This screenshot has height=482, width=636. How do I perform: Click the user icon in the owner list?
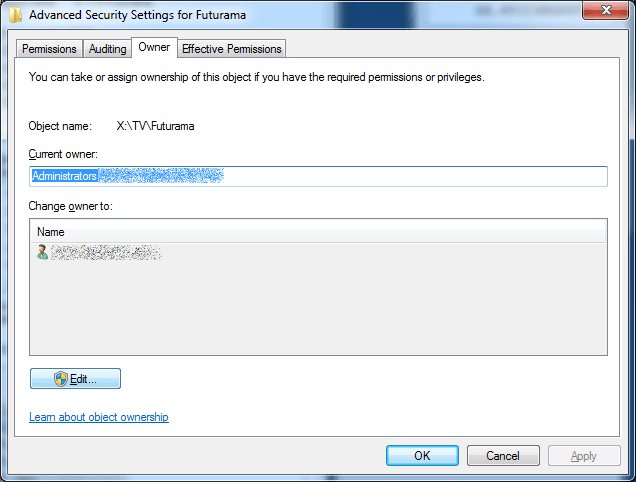click(42, 252)
